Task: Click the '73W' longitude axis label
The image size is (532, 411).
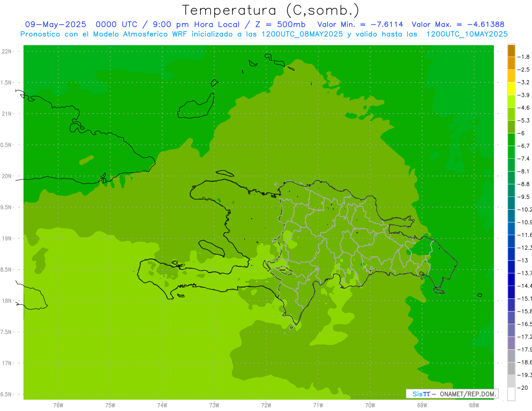Action: (x=214, y=405)
